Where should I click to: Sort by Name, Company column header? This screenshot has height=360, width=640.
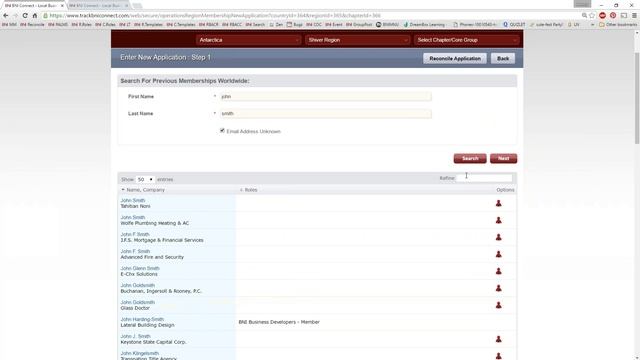coord(145,190)
